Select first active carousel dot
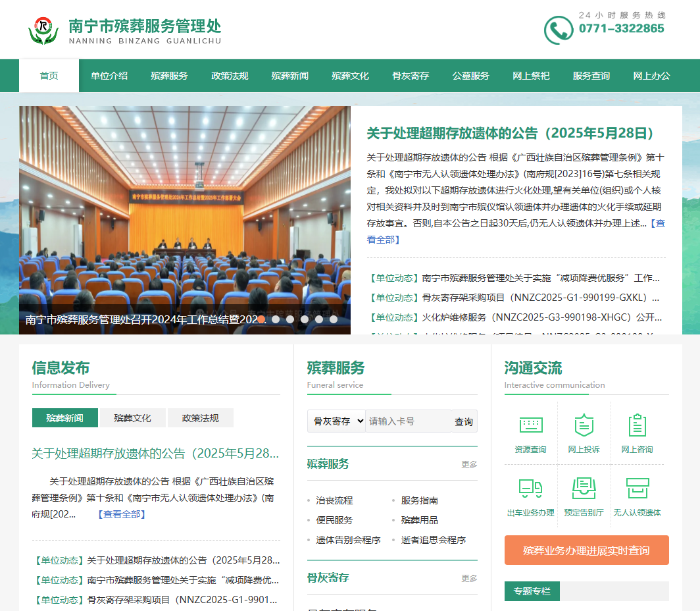The height and width of the screenshot is (611, 700). pos(262,319)
